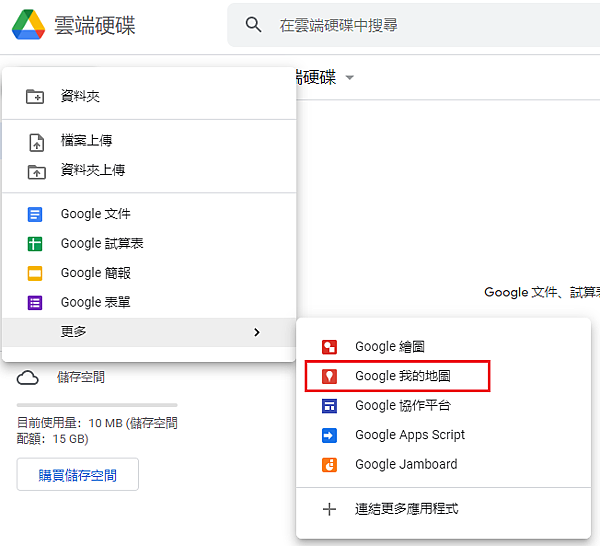
Task: Expand the 更多 submenu arrow
Action: click(x=257, y=332)
